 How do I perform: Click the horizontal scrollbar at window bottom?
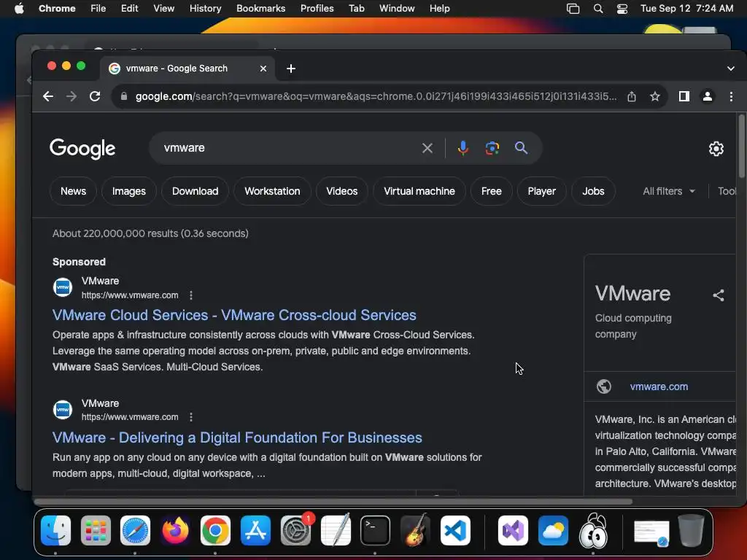pos(333,502)
